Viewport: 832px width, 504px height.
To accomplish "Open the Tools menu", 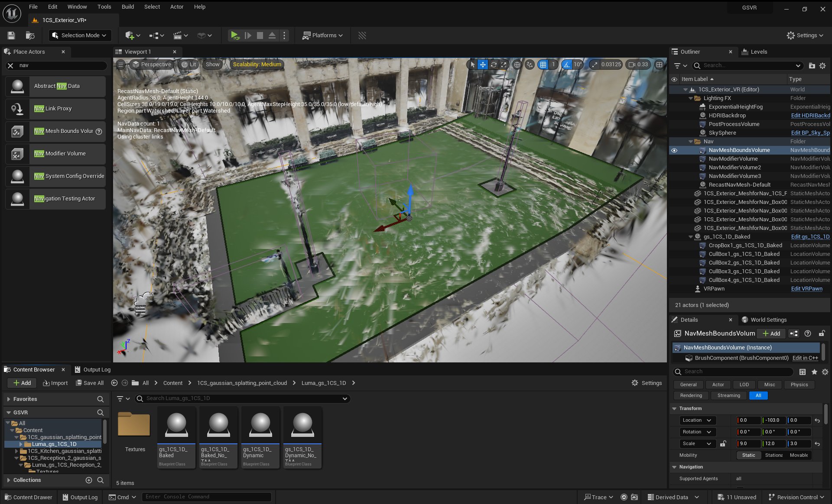I will (x=104, y=7).
